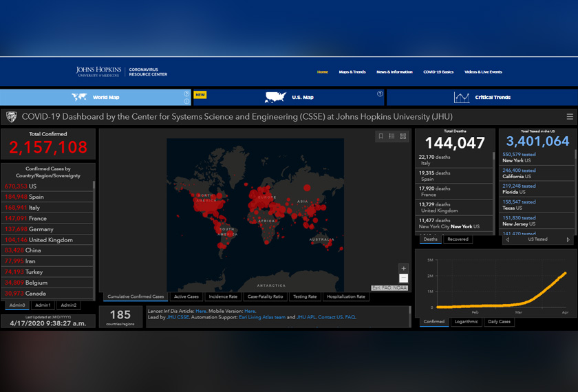Open Maps & Trends navigation item

tap(352, 72)
